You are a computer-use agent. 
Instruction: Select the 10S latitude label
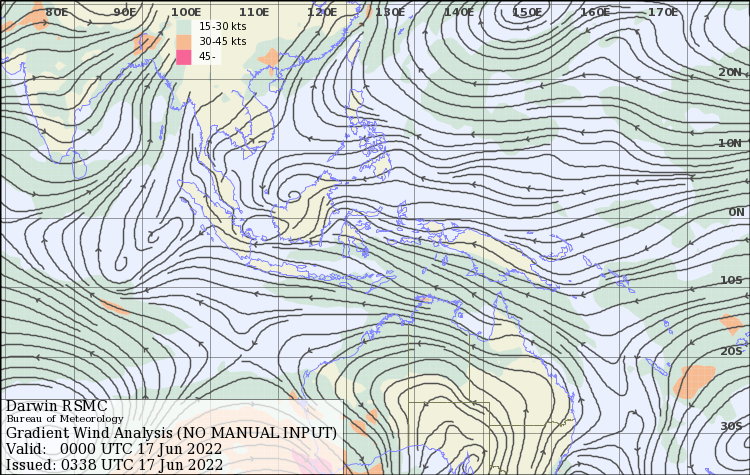(732, 281)
